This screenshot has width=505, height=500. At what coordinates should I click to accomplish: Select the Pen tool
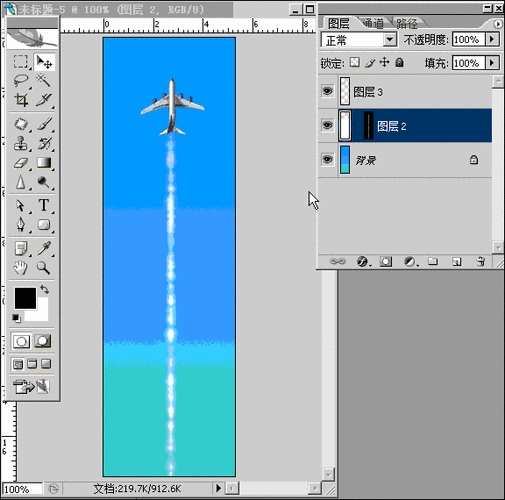21,225
